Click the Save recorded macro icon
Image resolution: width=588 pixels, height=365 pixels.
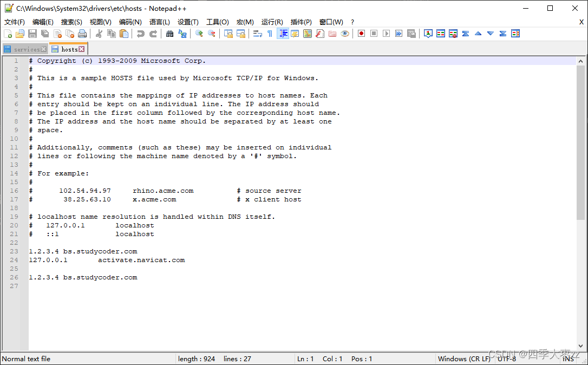point(411,34)
